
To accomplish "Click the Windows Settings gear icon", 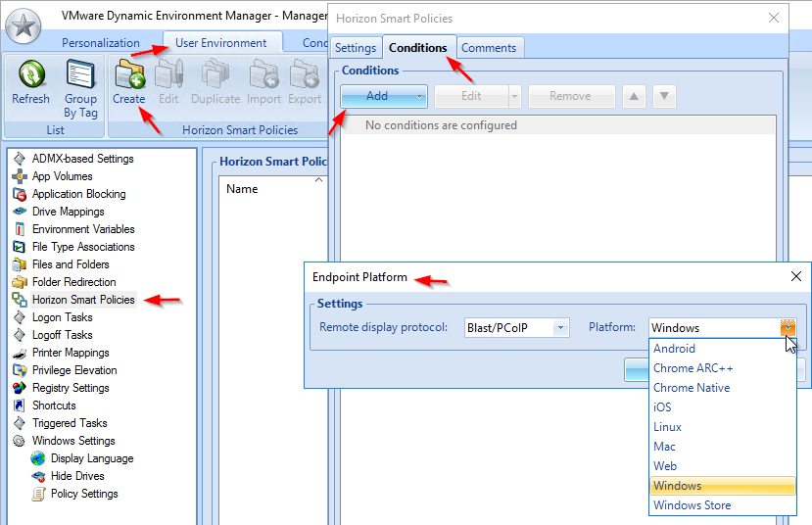I will [20, 441].
